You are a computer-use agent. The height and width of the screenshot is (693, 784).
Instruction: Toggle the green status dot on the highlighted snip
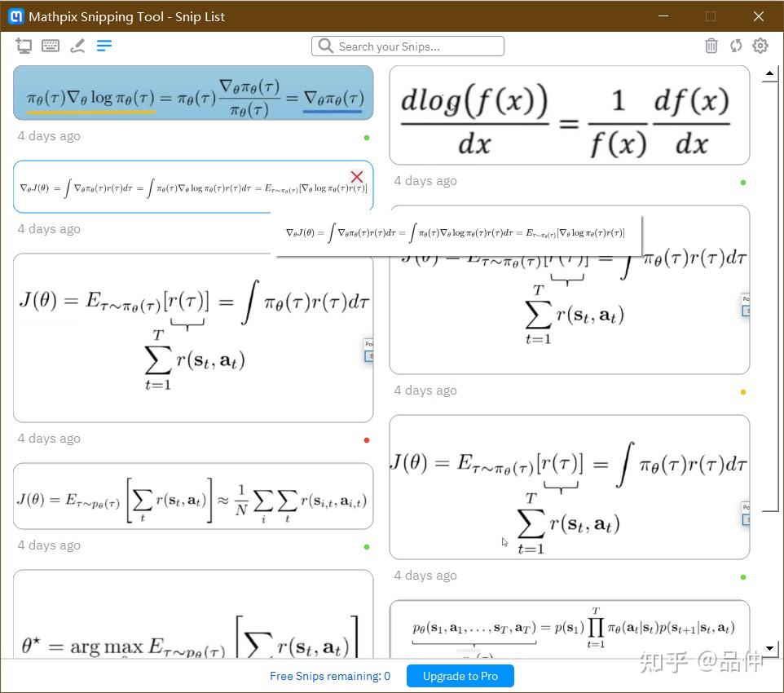click(366, 139)
